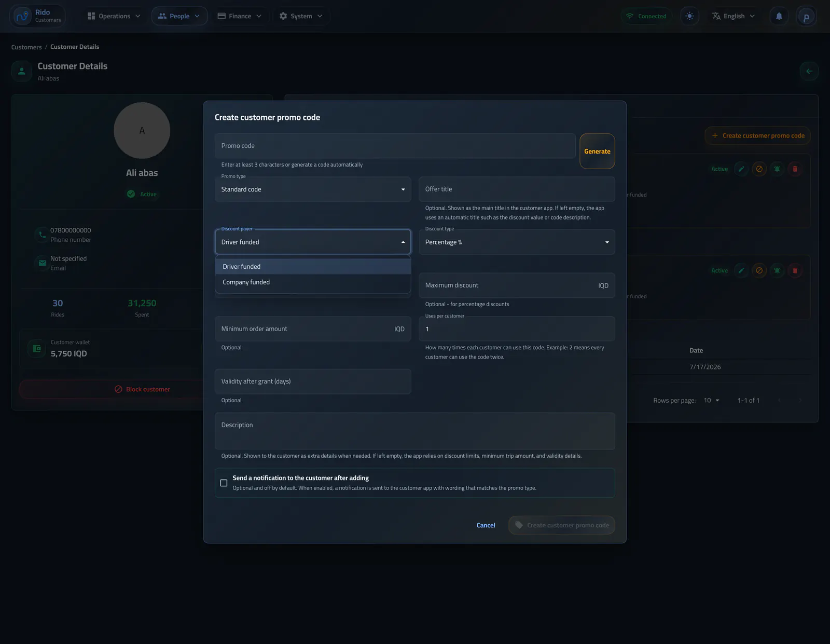Viewport: 830px width, 644px height.
Task: Click the red trash icon on first promo
Action: [x=795, y=169]
